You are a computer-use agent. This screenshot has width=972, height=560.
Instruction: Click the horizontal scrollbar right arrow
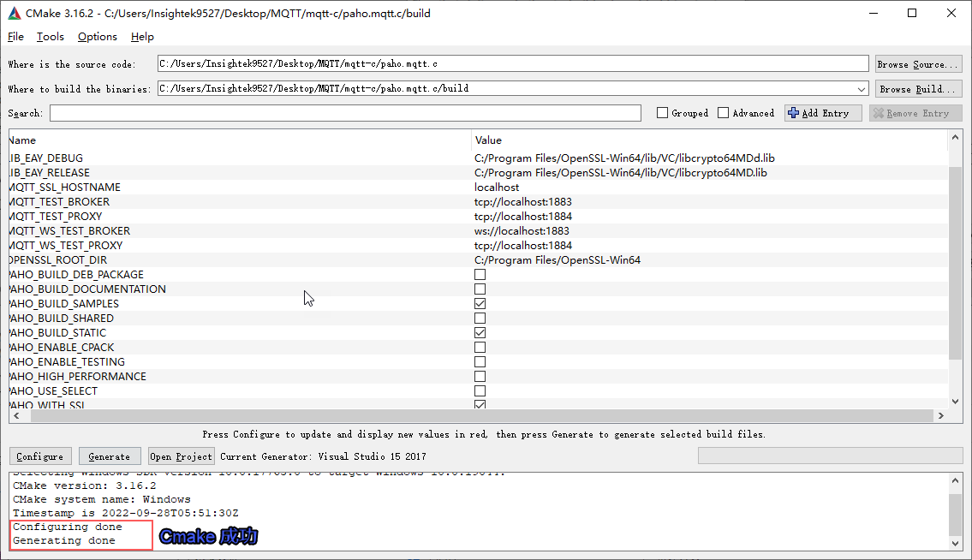tap(941, 415)
